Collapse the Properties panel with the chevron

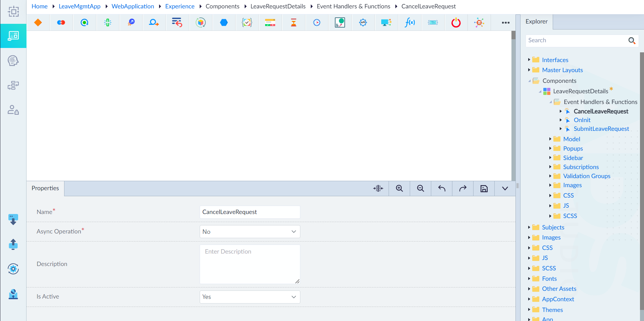[505, 189]
